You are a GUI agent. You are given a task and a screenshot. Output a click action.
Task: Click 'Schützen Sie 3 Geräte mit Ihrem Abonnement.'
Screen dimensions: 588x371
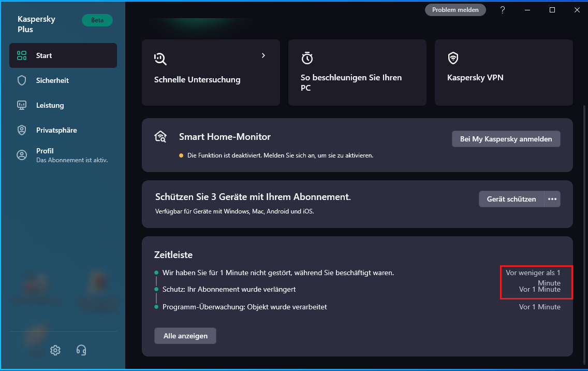253,197
